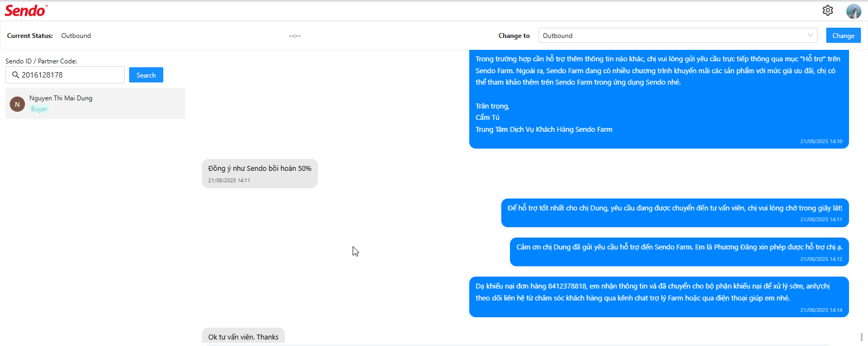The height and width of the screenshot is (346, 868).
Task: Open the Outbound status combo box
Action: point(678,35)
